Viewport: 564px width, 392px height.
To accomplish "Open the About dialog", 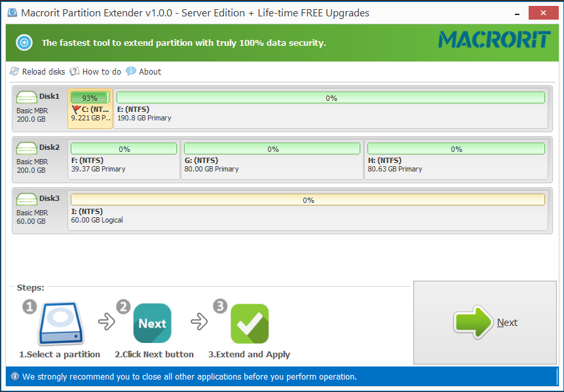I will pos(150,71).
